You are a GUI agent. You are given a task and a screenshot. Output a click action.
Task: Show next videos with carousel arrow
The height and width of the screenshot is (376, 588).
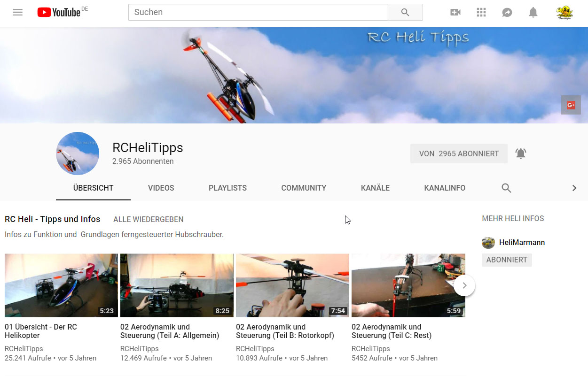click(464, 285)
